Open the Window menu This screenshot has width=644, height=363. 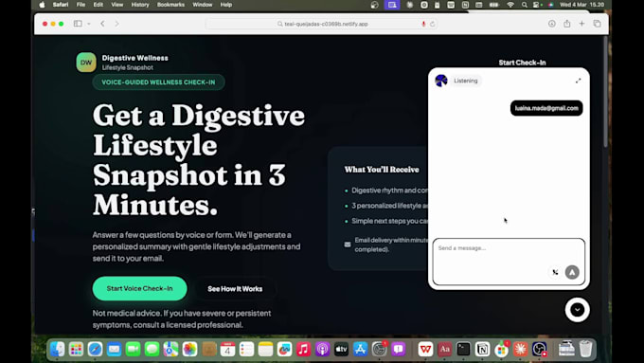[203, 5]
